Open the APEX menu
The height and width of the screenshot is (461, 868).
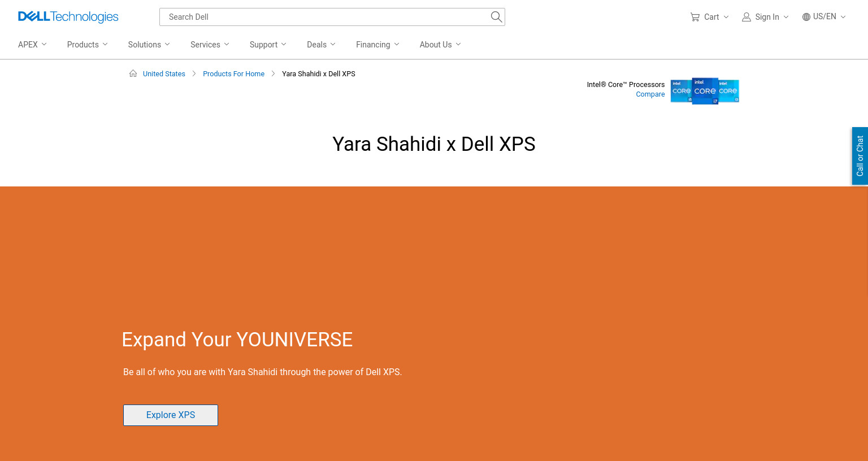click(32, 45)
